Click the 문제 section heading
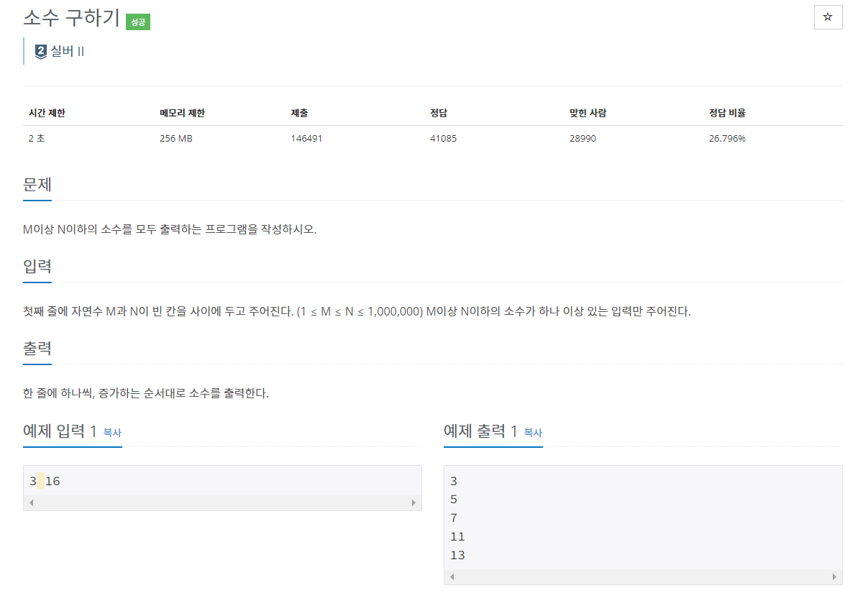 [x=37, y=184]
